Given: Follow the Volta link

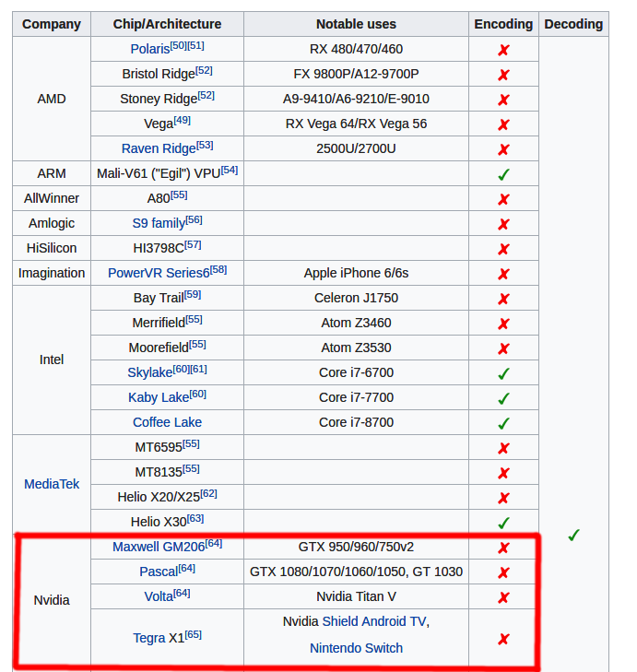Looking at the screenshot, I should [159, 596].
